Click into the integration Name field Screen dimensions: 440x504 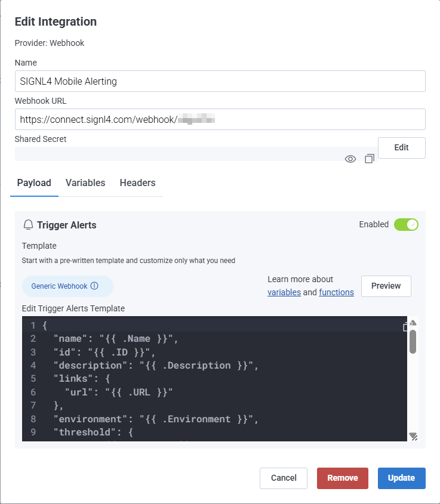220,82
